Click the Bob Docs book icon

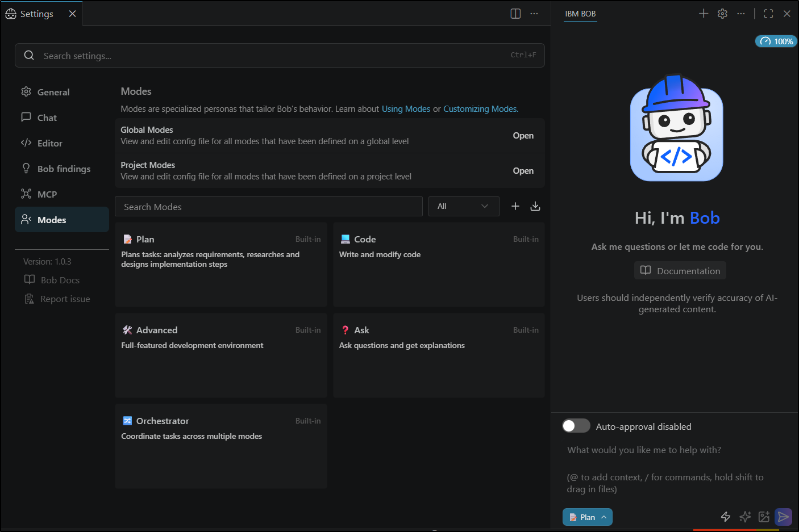point(30,279)
